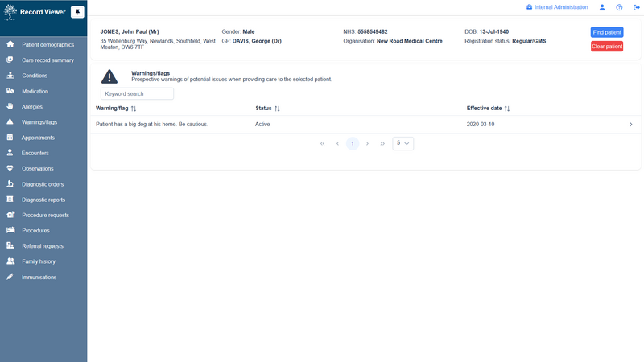Click the Observations heartbeat icon
Viewport: 644px width, 362px height.
pos(10,168)
